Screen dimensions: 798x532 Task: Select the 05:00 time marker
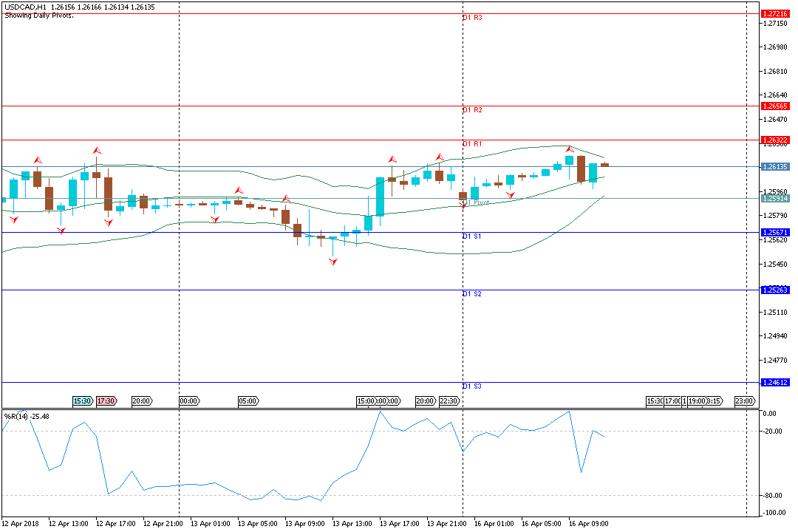point(248,401)
